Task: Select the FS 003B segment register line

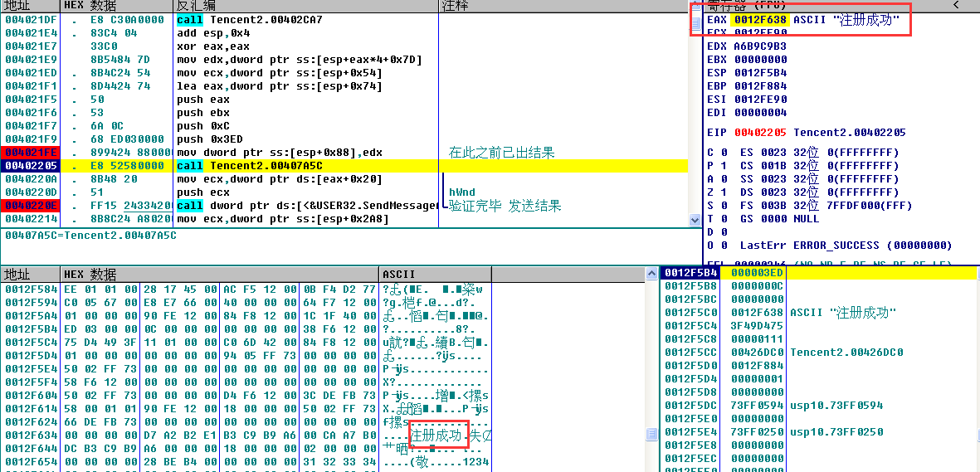Action: tap(826, 206)
